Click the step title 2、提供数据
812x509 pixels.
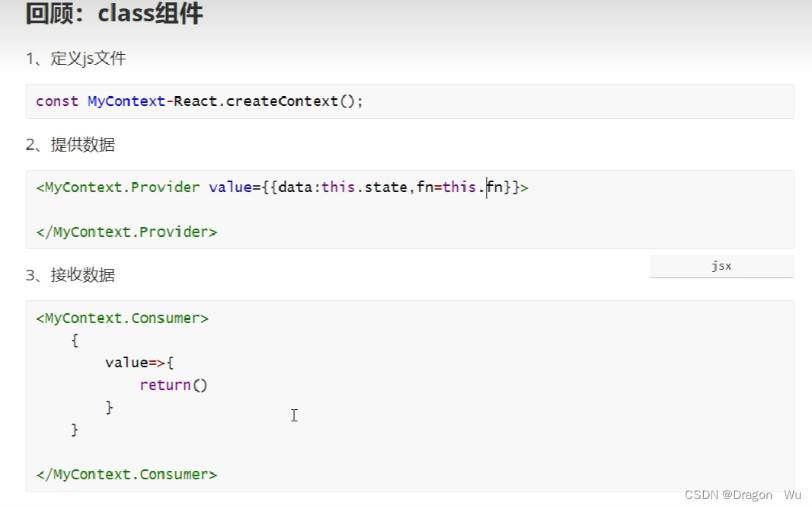tap(70, 145)
